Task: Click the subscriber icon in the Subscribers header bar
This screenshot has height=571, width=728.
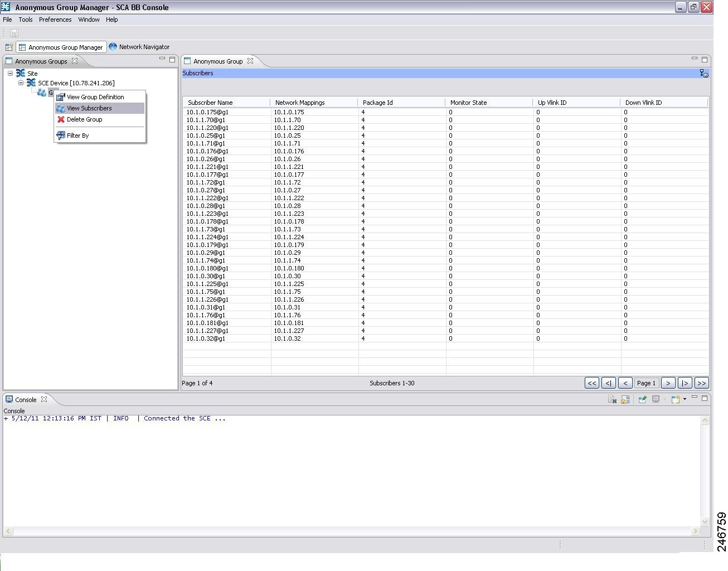Action: click(x=703, y=73)
